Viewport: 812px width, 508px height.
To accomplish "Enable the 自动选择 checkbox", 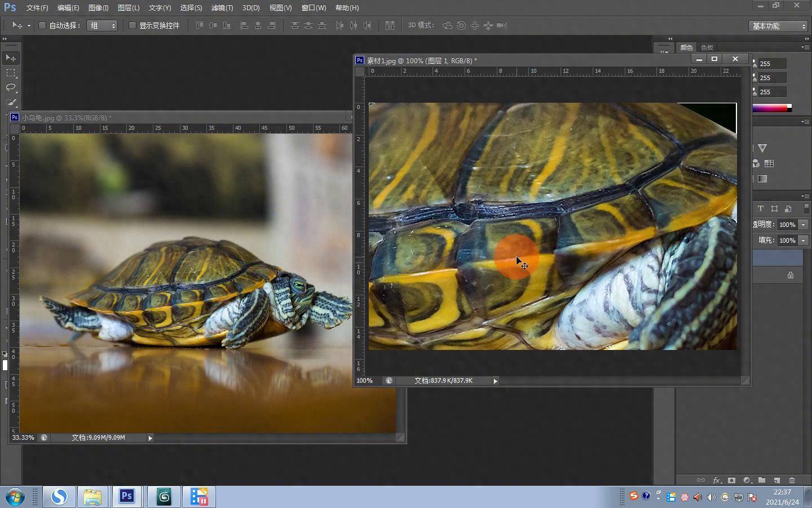I will (42, 25).
